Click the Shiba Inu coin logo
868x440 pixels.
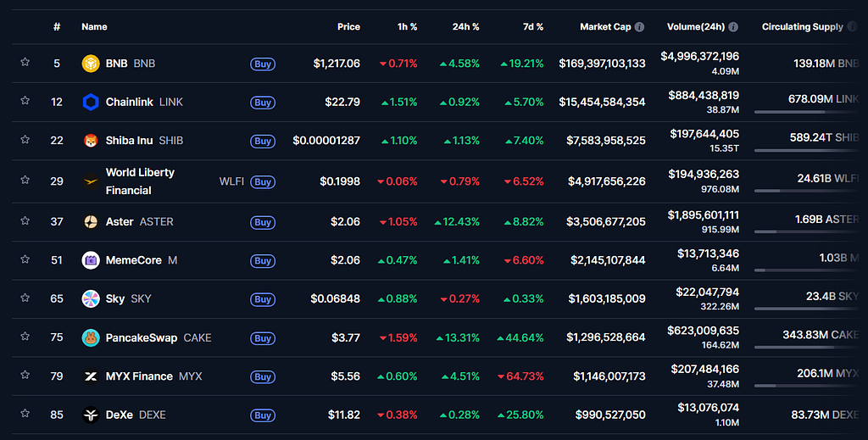coord(91,141)
